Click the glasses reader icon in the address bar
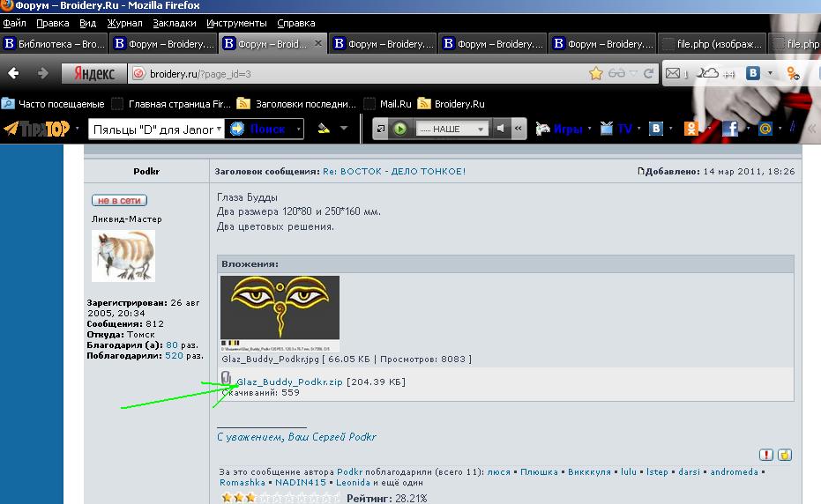Viewport: 821px width, 504px height. (x=616, y=73)
